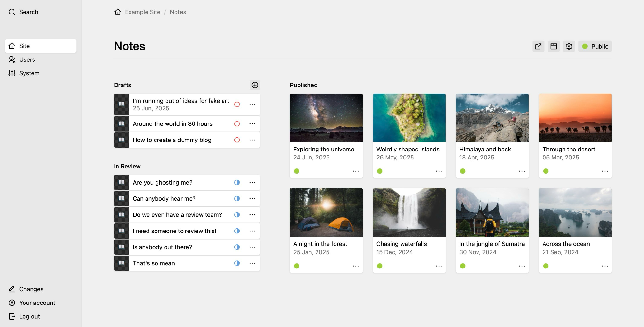Screen dimensions: 644x327
Task: Click the green published dot on 'Exploring the universe'
Action: (297, 171)
